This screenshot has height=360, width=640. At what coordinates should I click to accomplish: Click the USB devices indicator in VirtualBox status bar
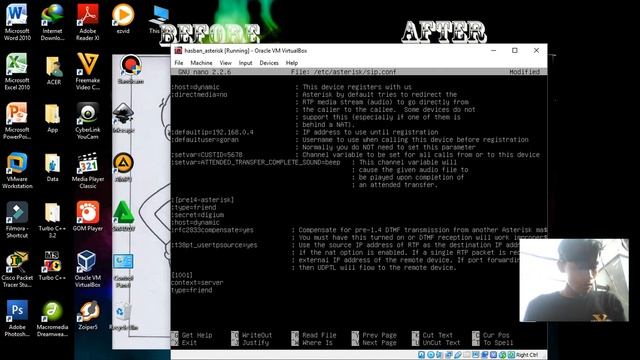pyautogui.click(x=458, y=355)
